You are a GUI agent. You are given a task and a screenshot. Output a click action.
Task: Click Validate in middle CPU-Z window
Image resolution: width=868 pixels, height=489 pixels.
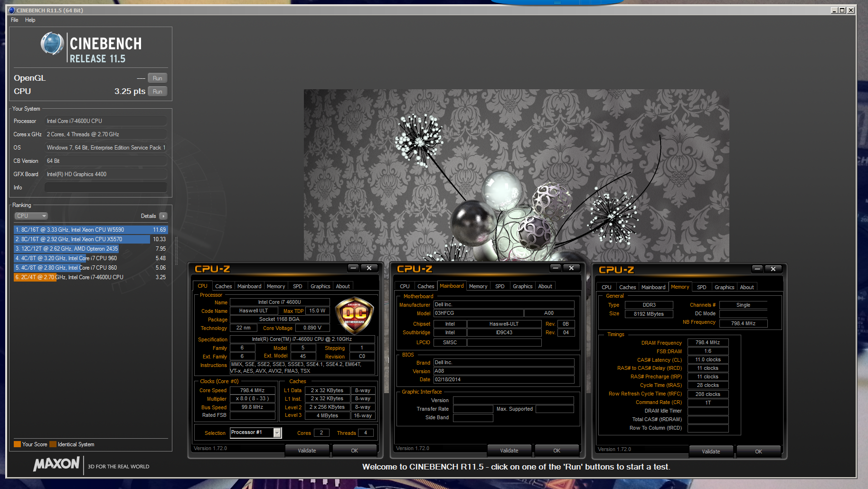coord(509,451)
